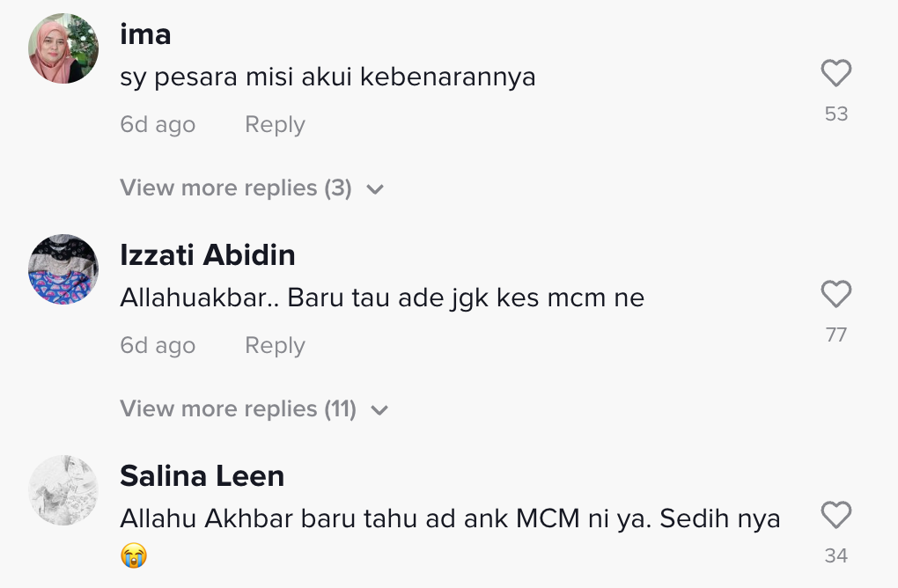
Task: Click the comment text starting "Allahuakbar.. Baru tau"
Action: pyautogui.click(x=381, y=298)
